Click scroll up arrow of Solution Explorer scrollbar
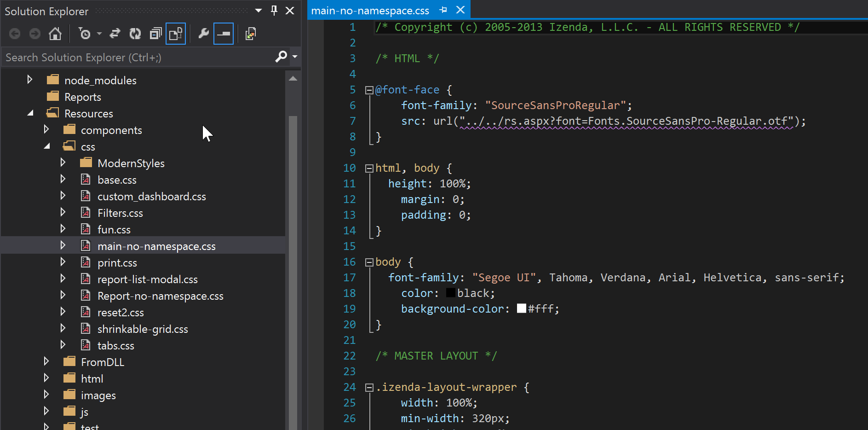Viewport: 868px width, 430px height. (293, 78)
